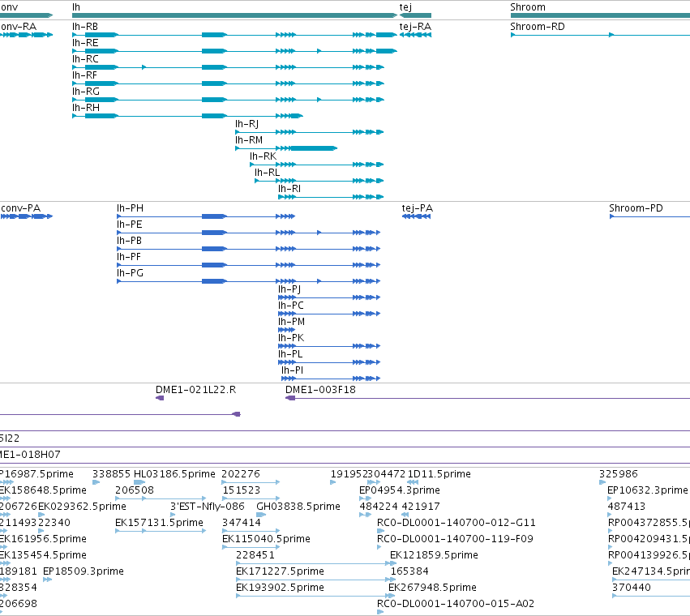
Task: Click EST 206508
Action: pos(135,490)
